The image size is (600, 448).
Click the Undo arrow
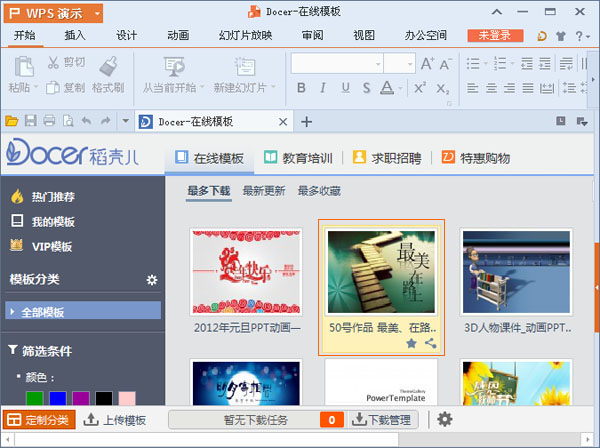[x=86, y=121]
